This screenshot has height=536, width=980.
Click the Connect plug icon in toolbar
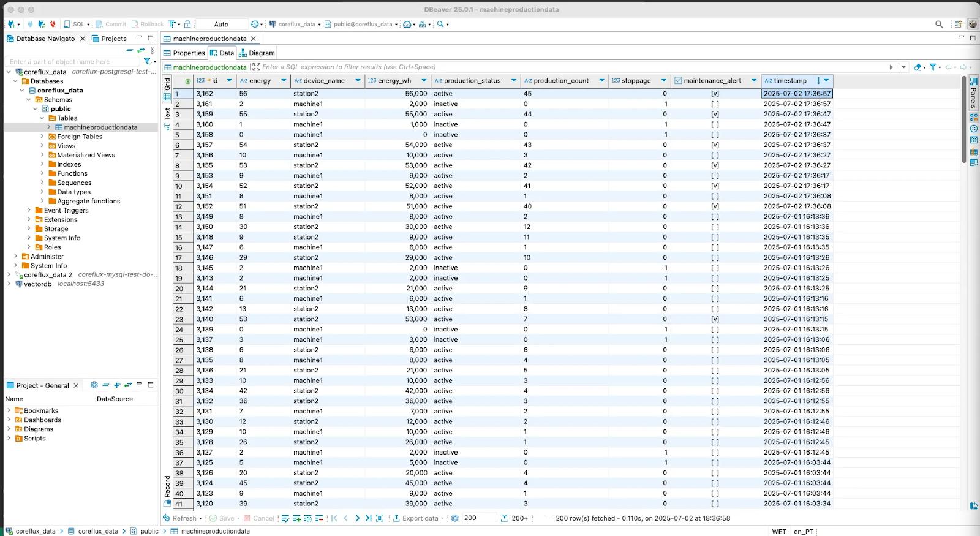(x=31, y=25)
